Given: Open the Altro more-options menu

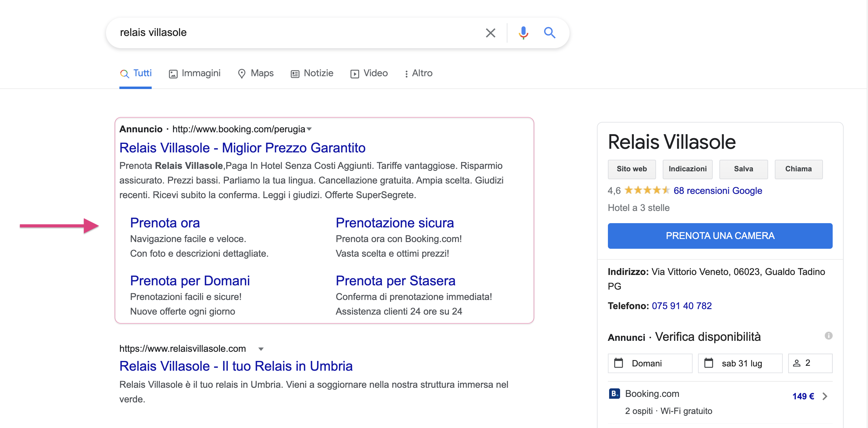Looking at the screenshot, I should 418,73.
